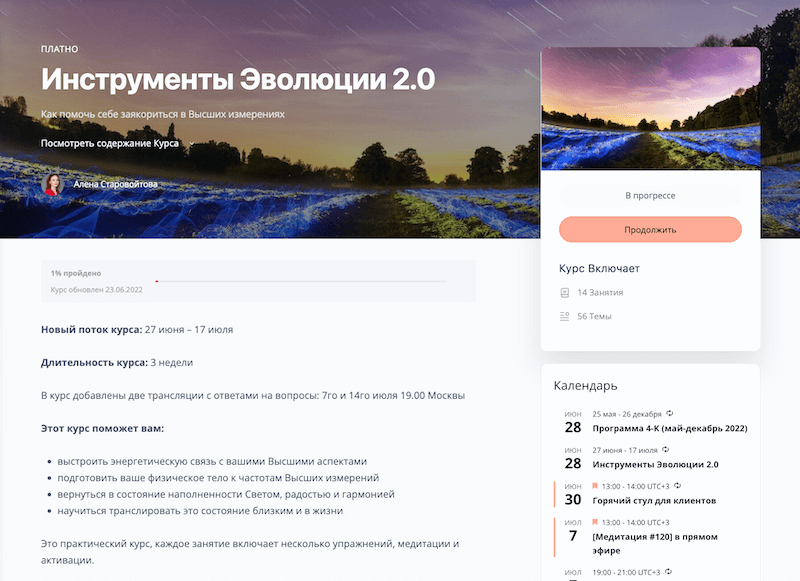The width and height of the screenshot is (800, 581).
Task: Expand Посмотреть содержание Курса chevron
Action: point(192,144)
